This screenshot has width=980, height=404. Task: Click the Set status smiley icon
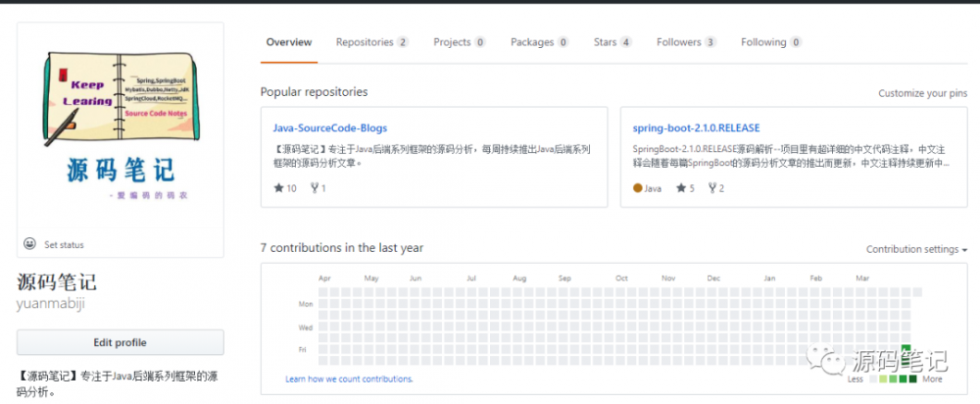[29, 244]
